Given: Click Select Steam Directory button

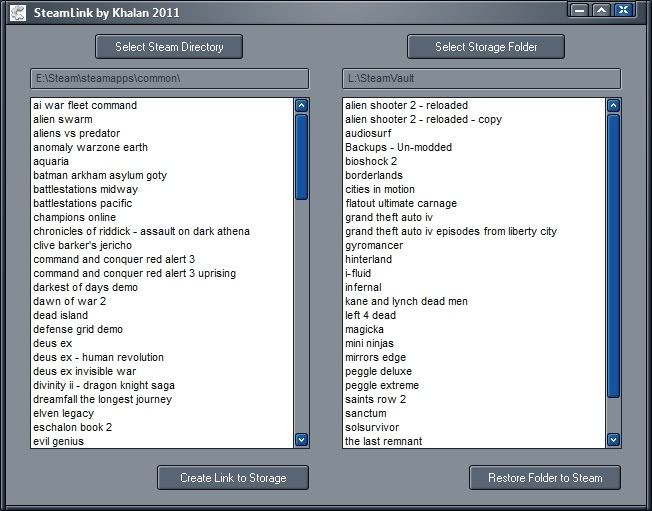Looking at the screenshot, I should 169,47.
